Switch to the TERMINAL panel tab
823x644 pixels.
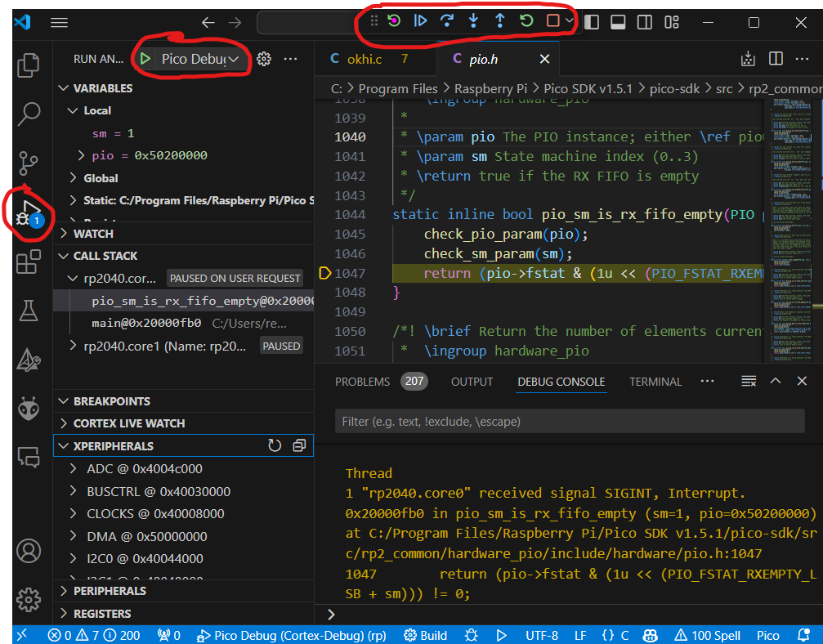click(x=655, y=382)
